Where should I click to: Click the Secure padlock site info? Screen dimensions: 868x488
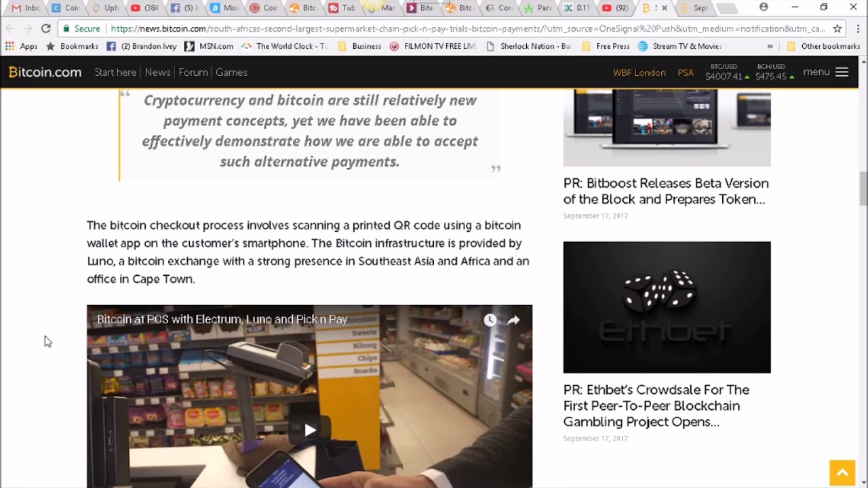point(81,29)
